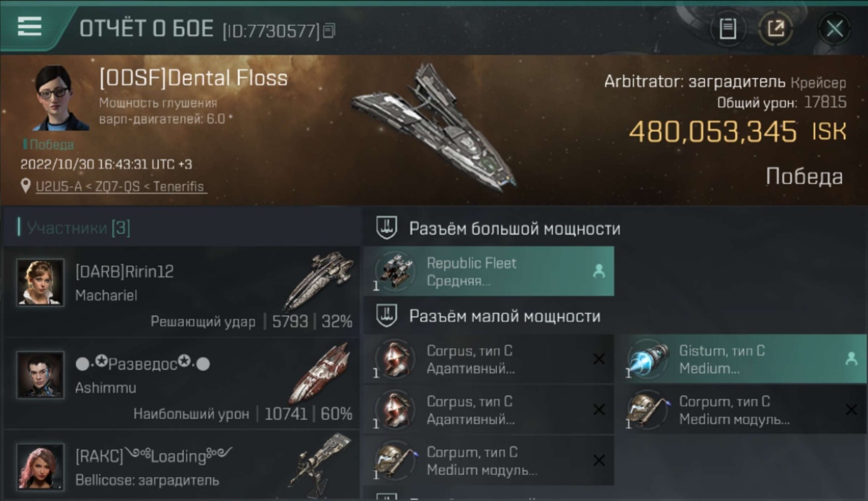Select Corpum Medium module in right column
The width and height of the screenshot is (868, 501).
(740, 409)
